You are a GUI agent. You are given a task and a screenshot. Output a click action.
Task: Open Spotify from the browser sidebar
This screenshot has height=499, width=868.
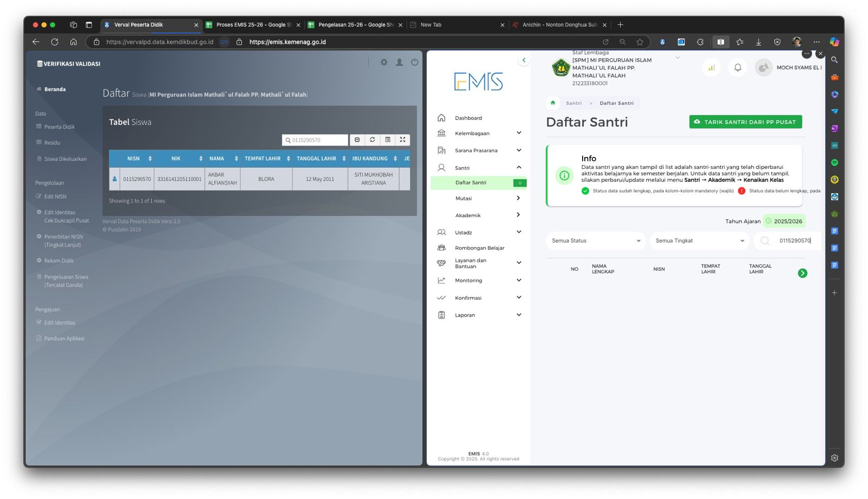coord(834,162)
